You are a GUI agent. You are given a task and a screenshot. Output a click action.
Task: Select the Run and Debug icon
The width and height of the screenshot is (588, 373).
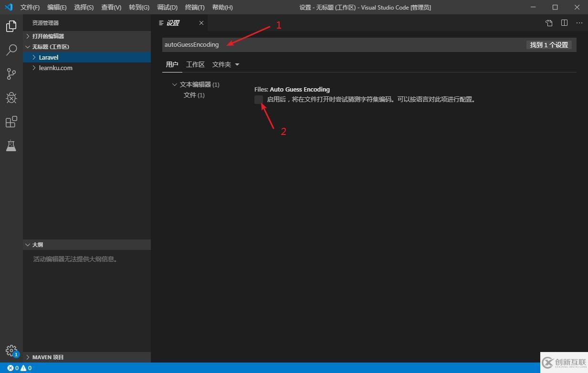[11, 98]
